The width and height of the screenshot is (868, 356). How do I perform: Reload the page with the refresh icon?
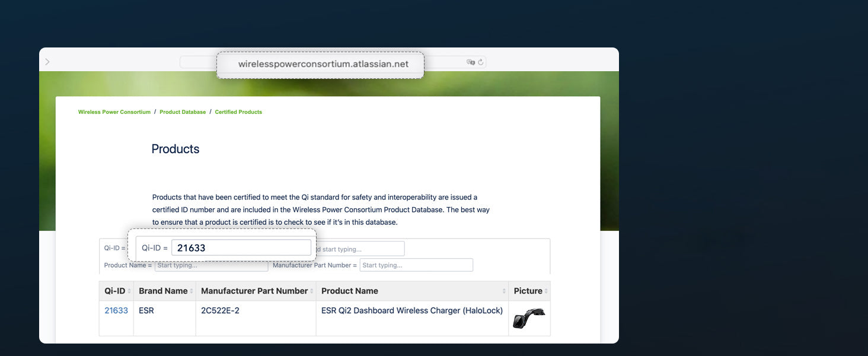tap(481, 62)
